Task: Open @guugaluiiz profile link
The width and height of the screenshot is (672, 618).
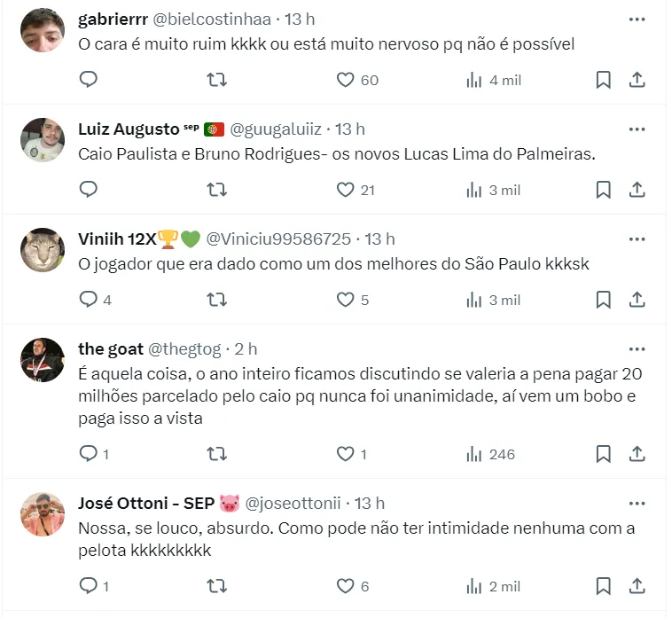Action: [276, 129]
